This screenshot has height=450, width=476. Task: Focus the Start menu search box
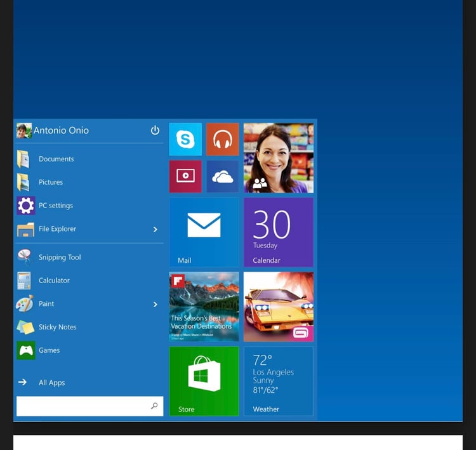coord(90,406)
